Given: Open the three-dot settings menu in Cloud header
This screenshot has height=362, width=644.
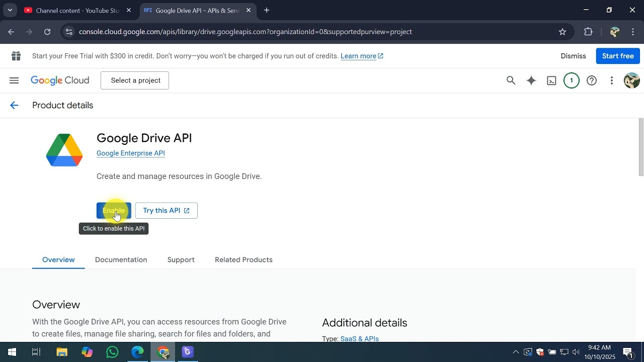Looking at the screenshot, I should click(612, 80).
